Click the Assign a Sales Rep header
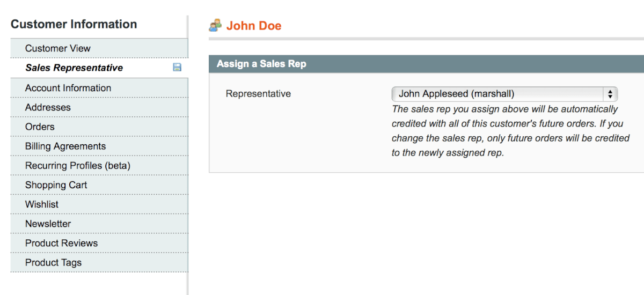This screenshot has height=295, width=644. tap(261, 64)
